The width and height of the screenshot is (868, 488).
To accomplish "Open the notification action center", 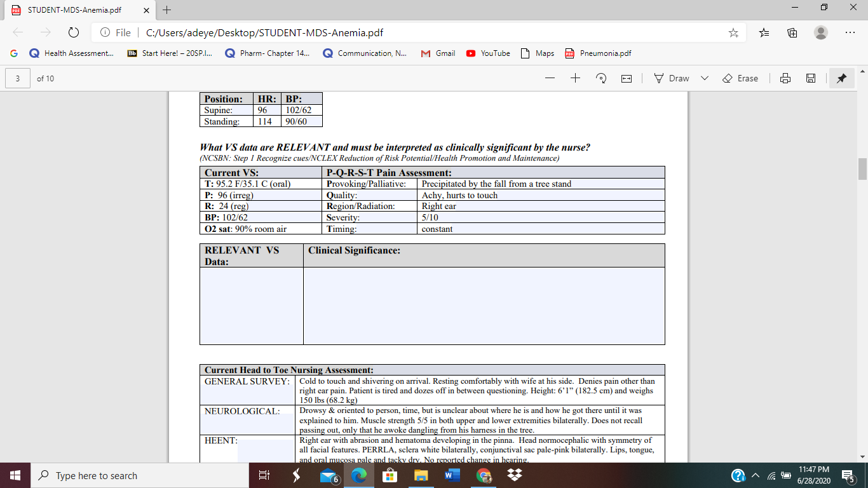I will pyautogui.click(x=848, y=475).
